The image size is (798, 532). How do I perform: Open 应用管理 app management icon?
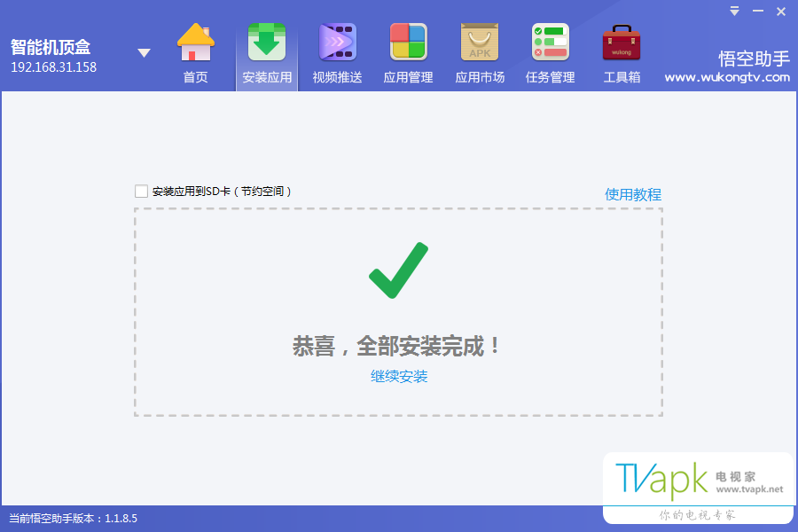408,43
